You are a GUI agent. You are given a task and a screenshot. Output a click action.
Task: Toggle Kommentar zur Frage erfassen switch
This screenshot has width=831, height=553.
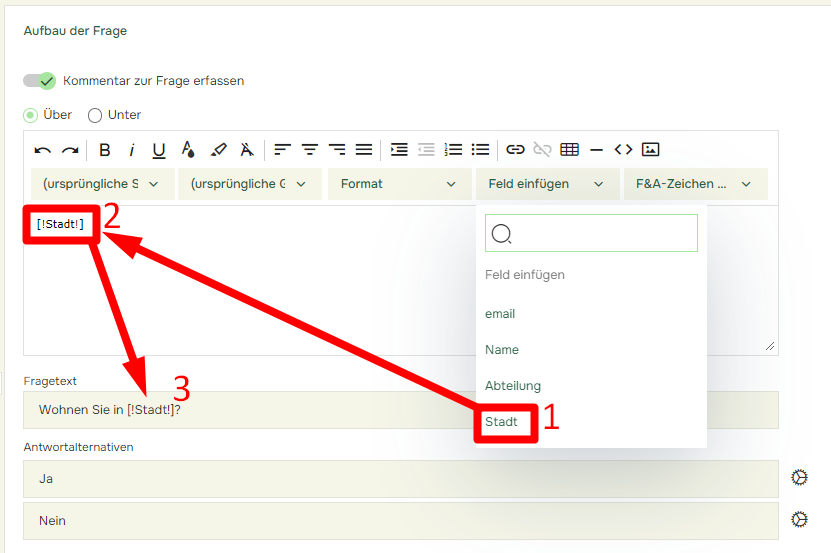tap(39, 81)
